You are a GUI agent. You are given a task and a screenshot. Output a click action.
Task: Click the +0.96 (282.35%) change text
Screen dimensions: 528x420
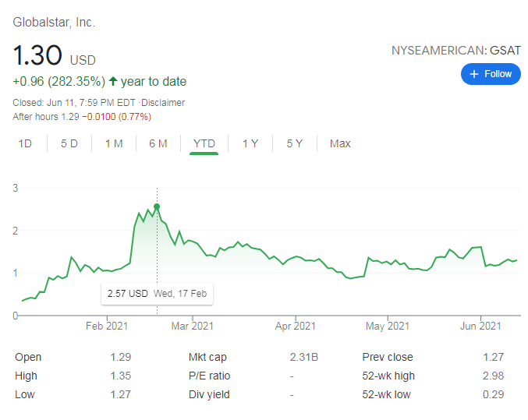(59, 82)
